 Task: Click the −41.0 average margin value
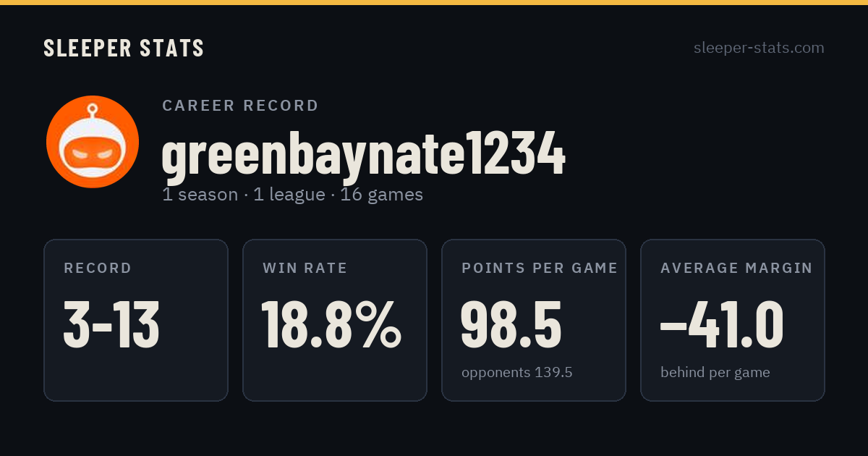[722, 324]
